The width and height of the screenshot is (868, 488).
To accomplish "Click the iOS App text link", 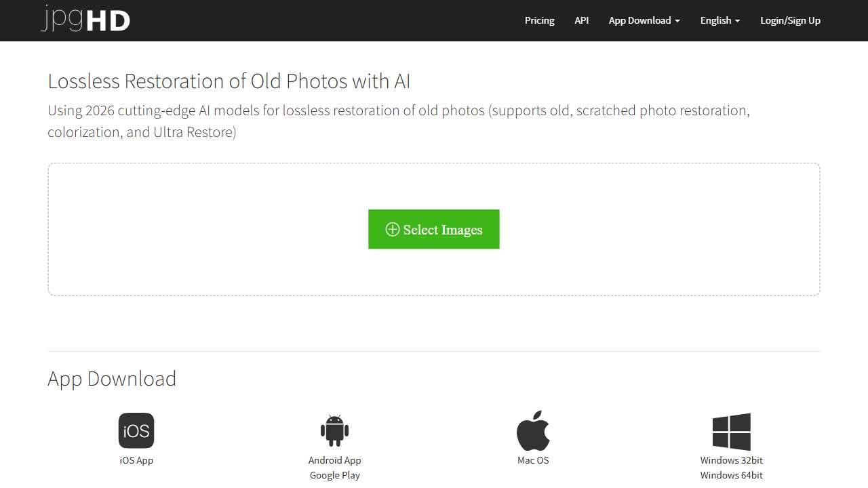I will (x=136, y=460).
